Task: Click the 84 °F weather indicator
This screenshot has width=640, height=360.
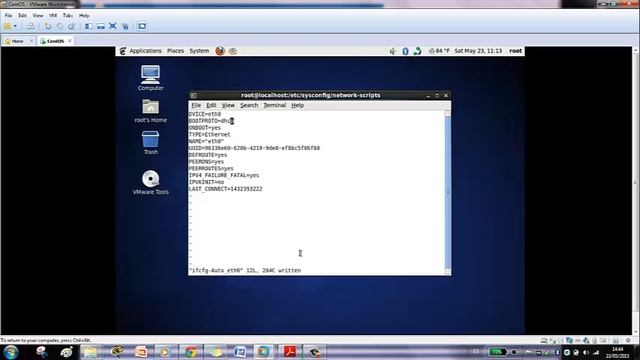Action: pos(439,51)
